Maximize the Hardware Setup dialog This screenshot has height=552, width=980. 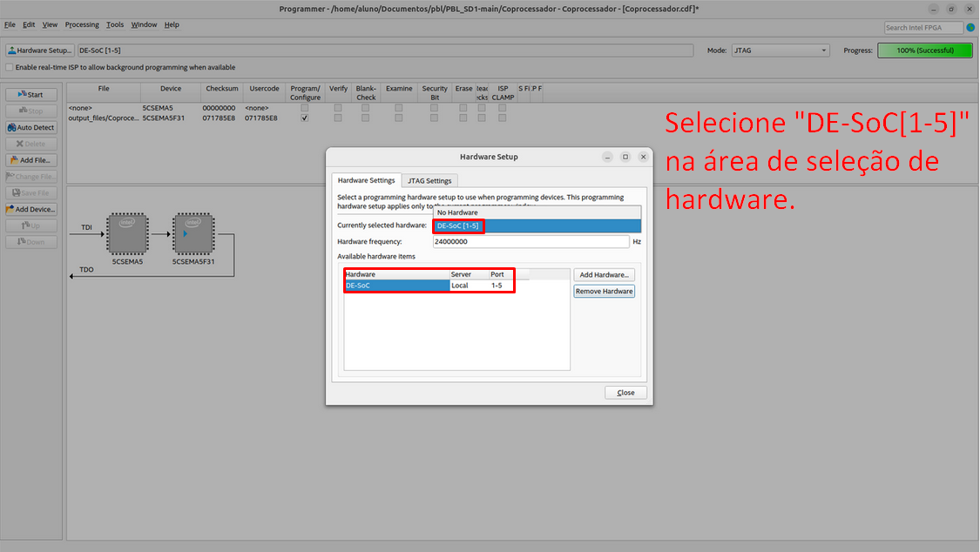(625, 157)
